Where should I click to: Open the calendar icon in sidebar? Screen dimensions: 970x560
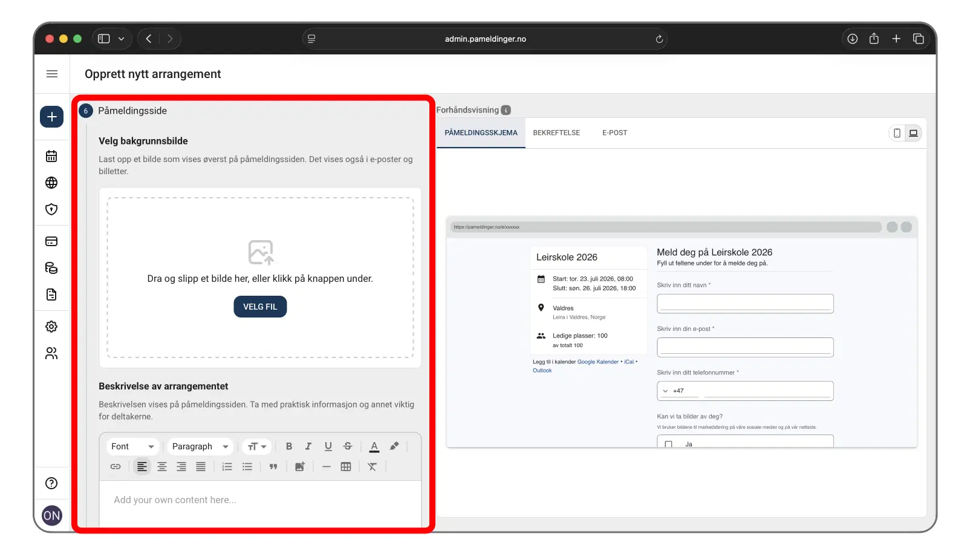point(51,156)
